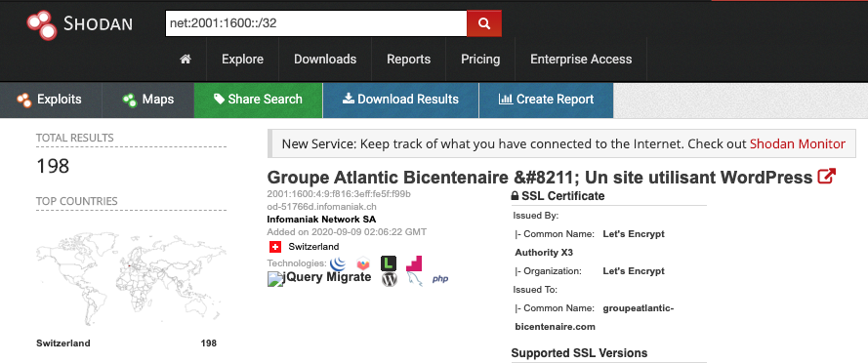Click the jQuery Migrate label text
Viewport: 868px width, 363px height.
tap(327, 277)
